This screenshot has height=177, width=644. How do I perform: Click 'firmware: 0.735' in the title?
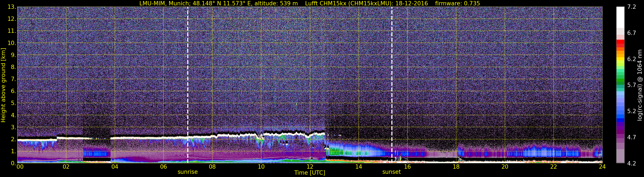(x=457, y=3)
